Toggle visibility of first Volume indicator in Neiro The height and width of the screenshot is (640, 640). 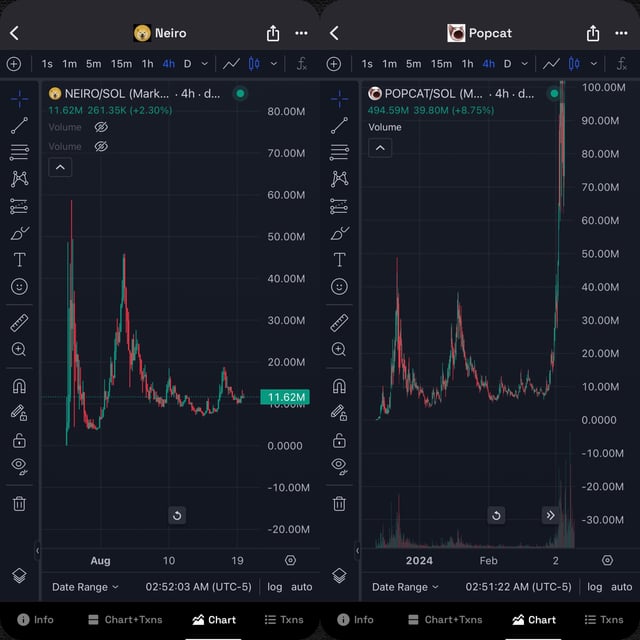[100, 128]
